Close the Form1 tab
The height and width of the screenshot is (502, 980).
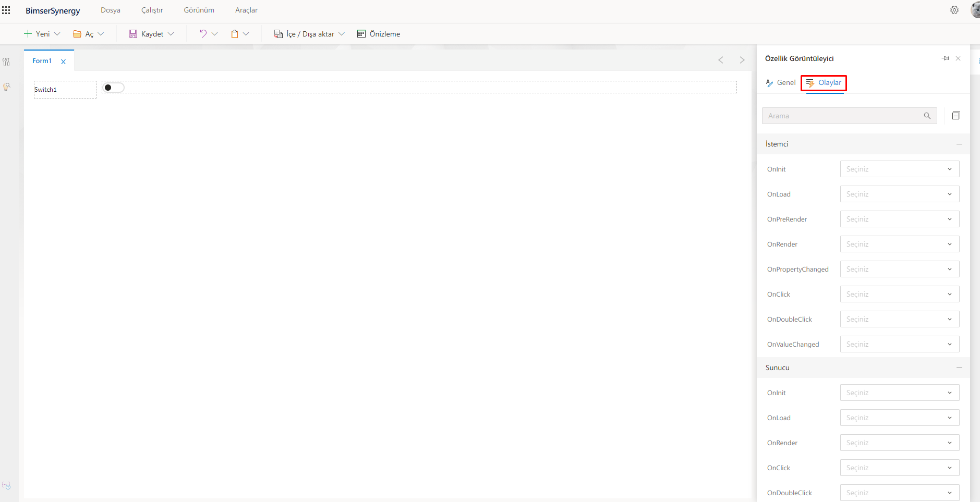pos(63,62)
